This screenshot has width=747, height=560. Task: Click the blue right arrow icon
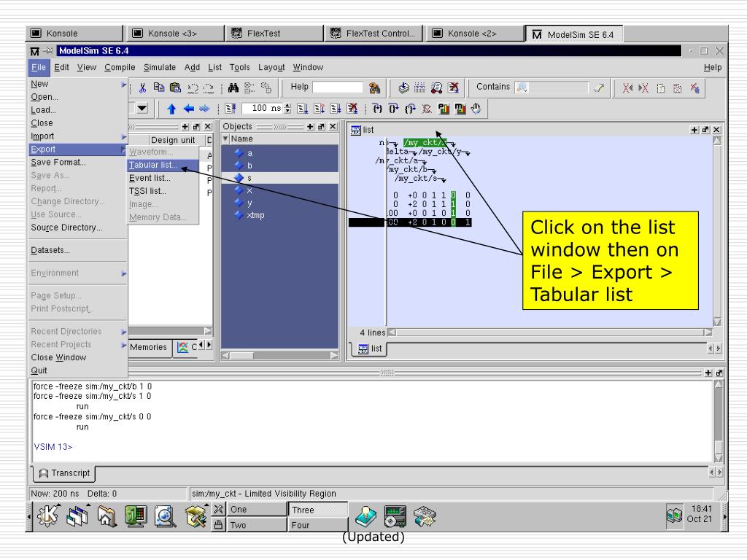coord(204,109)
